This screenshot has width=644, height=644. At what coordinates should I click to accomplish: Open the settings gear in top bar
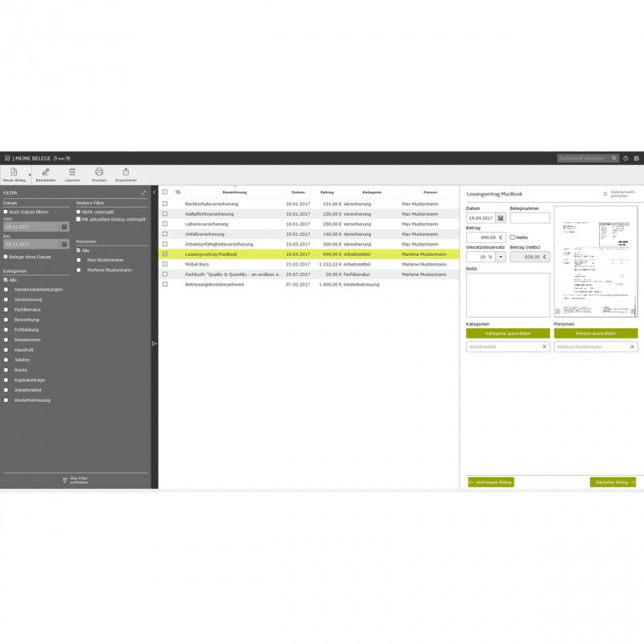tap(636, 159)
